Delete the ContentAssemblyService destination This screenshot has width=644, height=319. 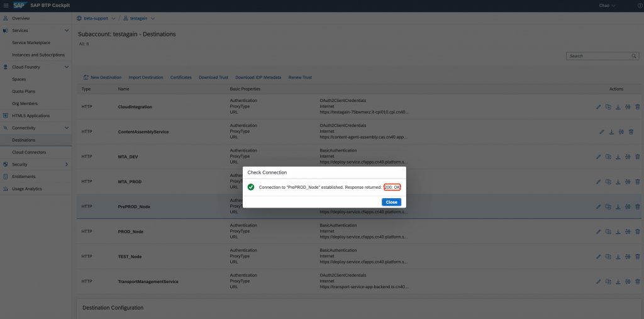[x=631, y=132]
